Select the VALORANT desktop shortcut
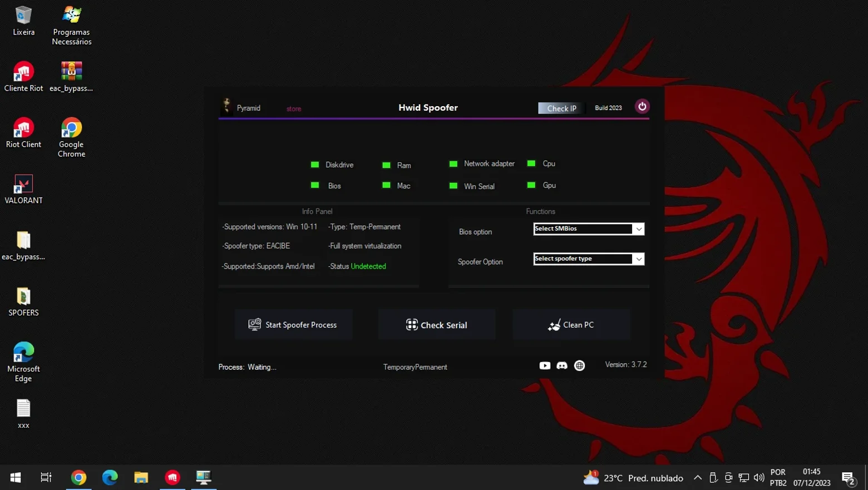Viewport: 868px width, 490px height. pyautogui.click(x=23, y=189)
